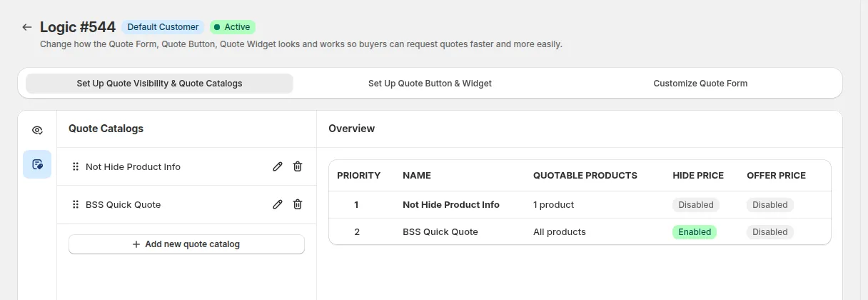Click the Quote Catalogs heading
Screen dimensions: 868x300
coord(106,129)
